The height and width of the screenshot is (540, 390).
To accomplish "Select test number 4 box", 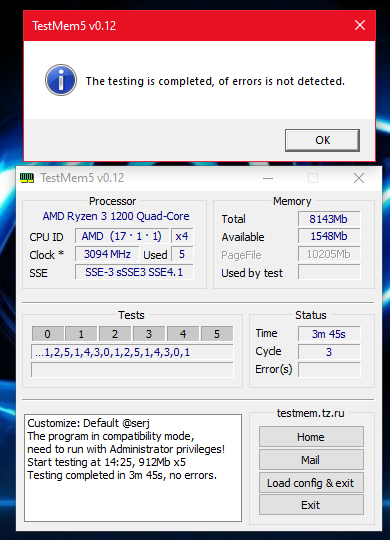I will click(x=183, y=334).
